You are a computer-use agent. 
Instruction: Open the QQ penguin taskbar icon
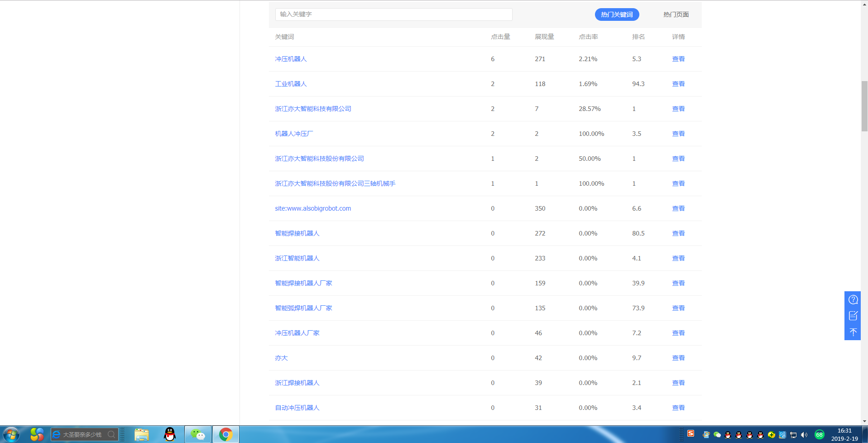[x=170, y=434]
